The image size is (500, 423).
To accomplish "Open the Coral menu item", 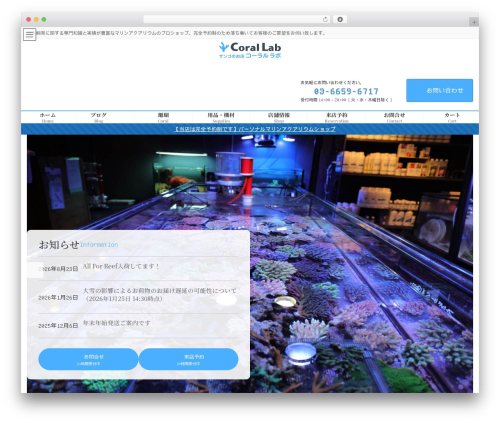I will tap(163, 117).
